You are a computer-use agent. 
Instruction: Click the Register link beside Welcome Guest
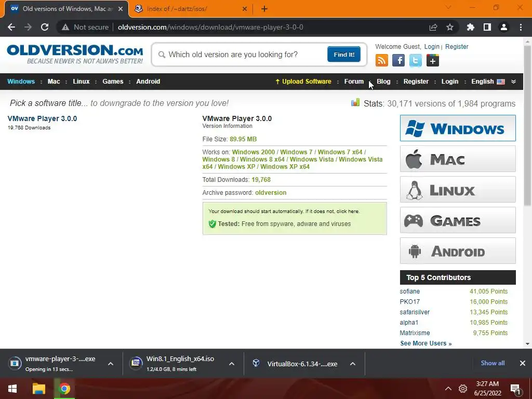coord(457,46)
